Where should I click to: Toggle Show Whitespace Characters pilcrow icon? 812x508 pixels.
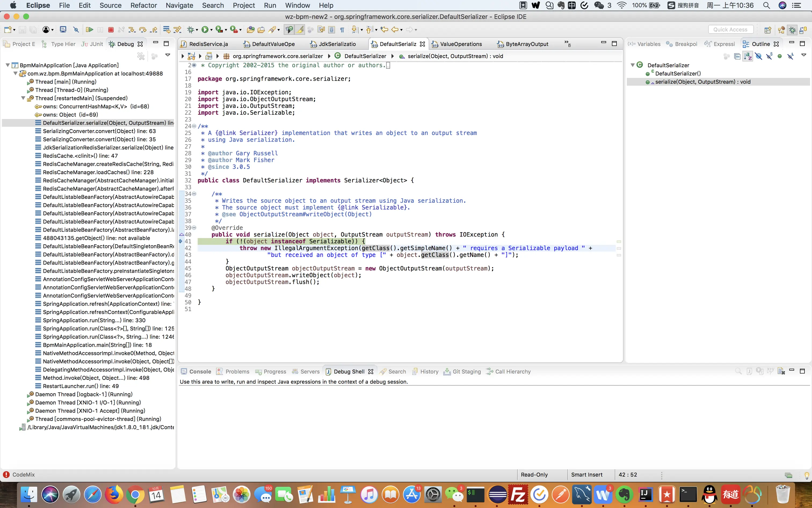[x=342, y=30]
